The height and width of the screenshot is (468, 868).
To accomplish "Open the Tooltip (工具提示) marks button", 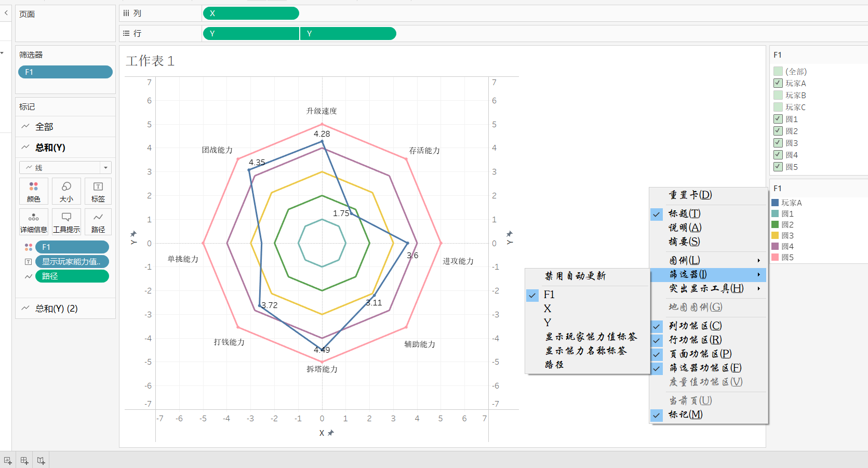I will tap(66, 222).
